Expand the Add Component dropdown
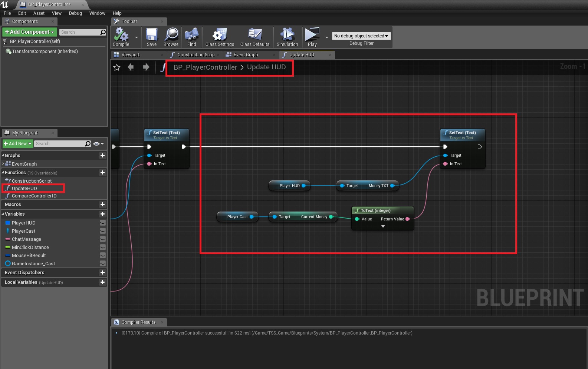588x369 pixels. click(x=30, y=32)
